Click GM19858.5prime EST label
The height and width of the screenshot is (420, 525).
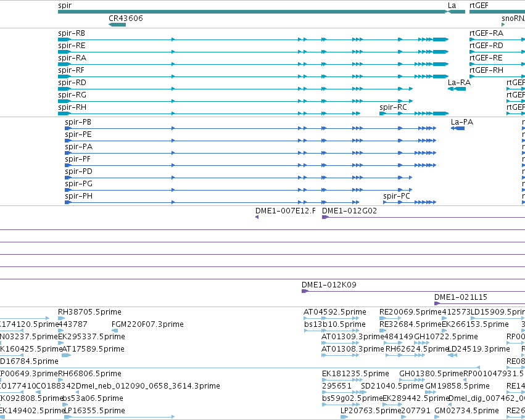[x=457, y=386]
